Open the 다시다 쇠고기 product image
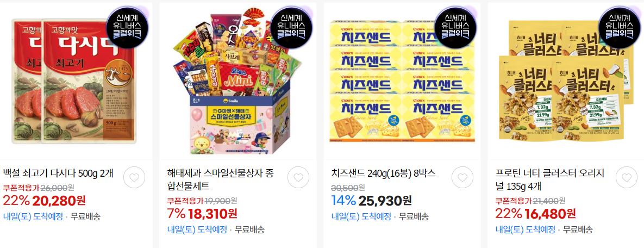Viewport: 644px width, 248px height. pos(74,81)
